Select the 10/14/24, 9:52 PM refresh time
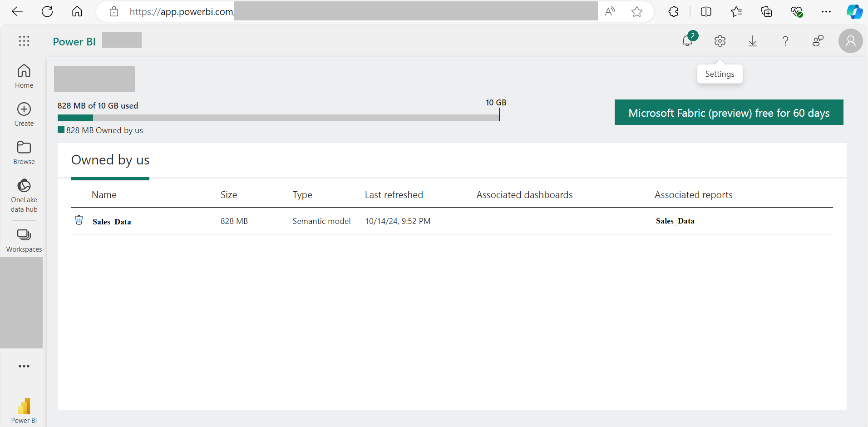 (x=398, y=221)
